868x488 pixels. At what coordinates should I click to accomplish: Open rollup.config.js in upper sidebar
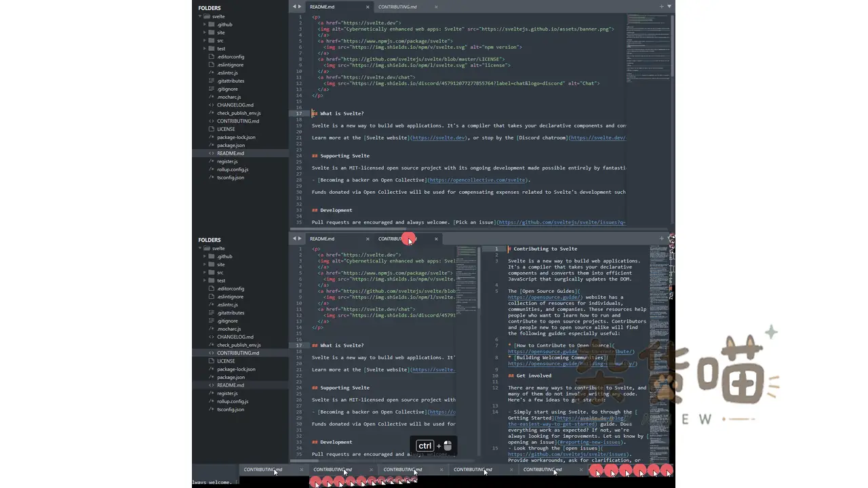pyautogui.click(x=233, y=169)
